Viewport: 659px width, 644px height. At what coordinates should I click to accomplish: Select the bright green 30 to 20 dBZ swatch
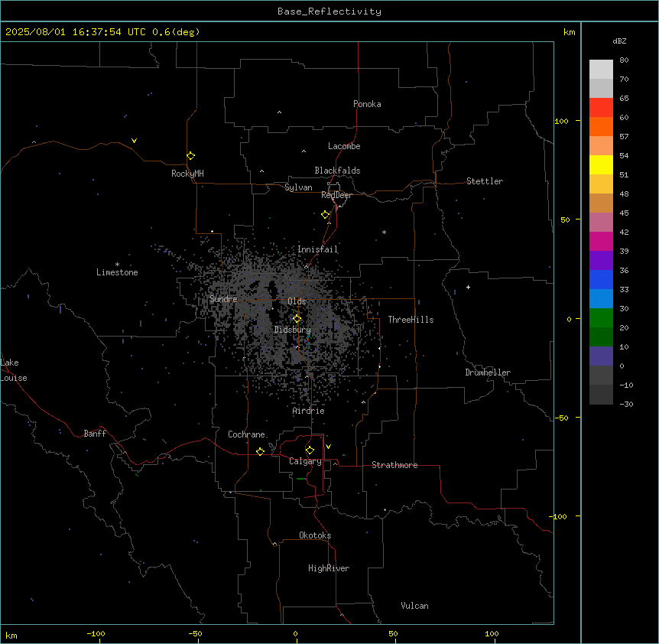click(x=601, y=318)
